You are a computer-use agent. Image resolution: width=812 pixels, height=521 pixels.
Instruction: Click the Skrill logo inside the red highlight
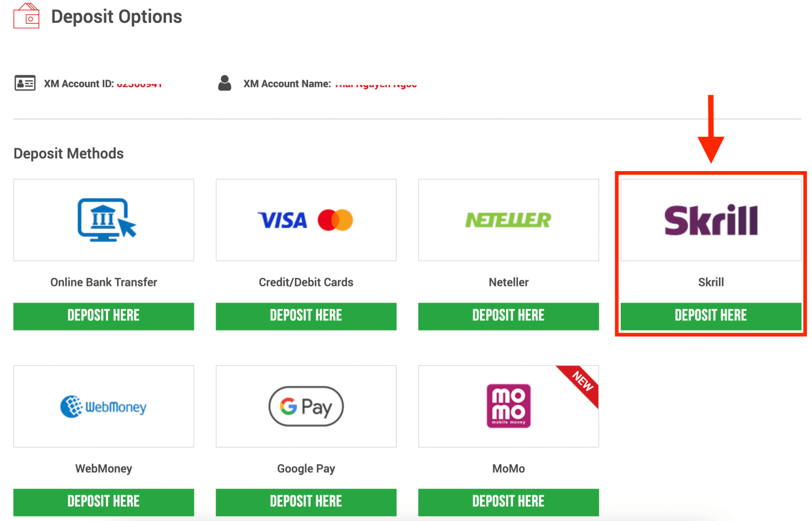[710, 219]
